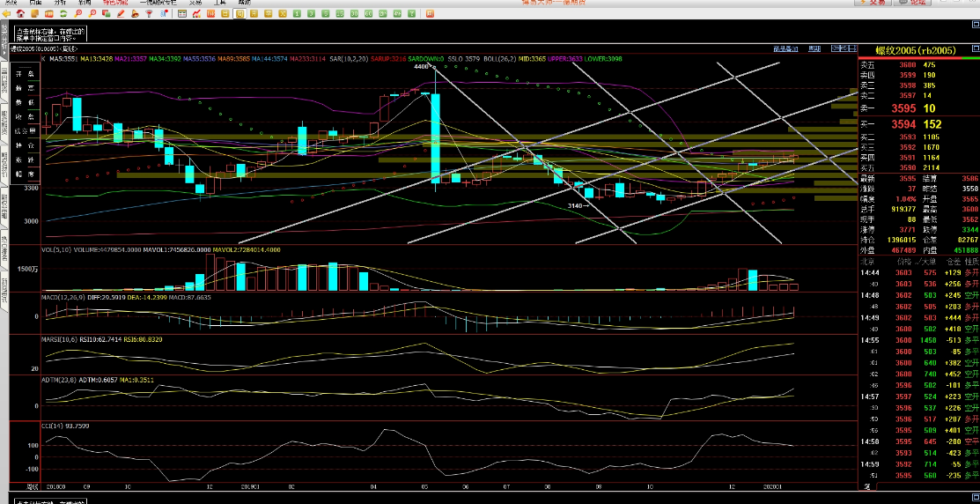Zoom in with the plus magnifier icon
Image resolution: width=980 pixels, height=504 pixels.
click(77, 13)
